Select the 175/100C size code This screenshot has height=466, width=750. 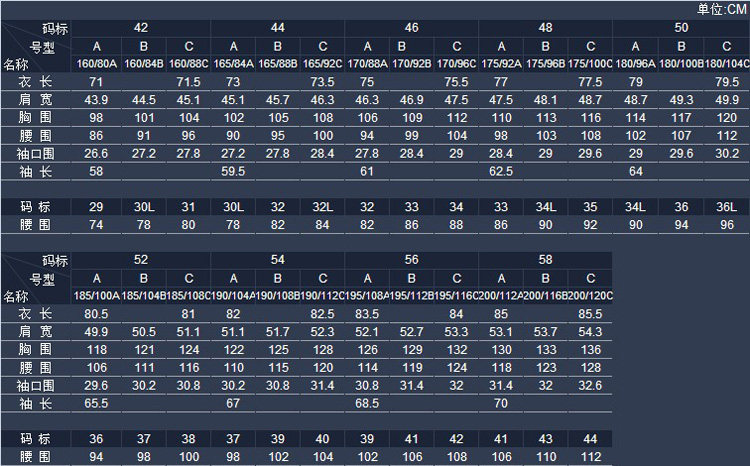[590, 64]
